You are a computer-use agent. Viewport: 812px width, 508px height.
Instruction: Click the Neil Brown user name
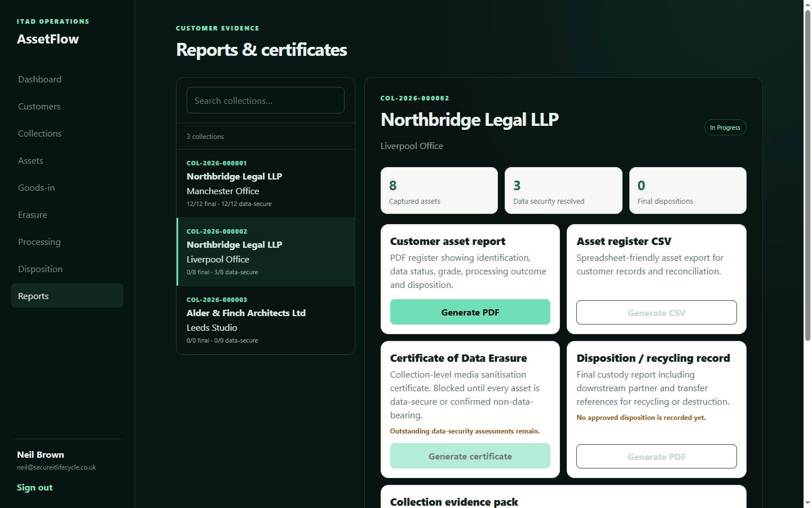pos(41,454)
